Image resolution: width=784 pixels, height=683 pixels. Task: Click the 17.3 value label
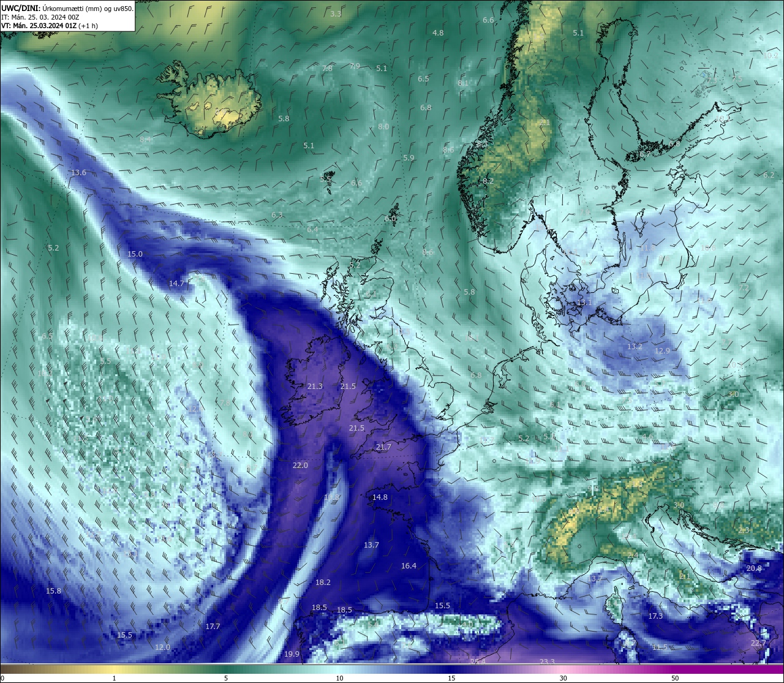point(655,616)
